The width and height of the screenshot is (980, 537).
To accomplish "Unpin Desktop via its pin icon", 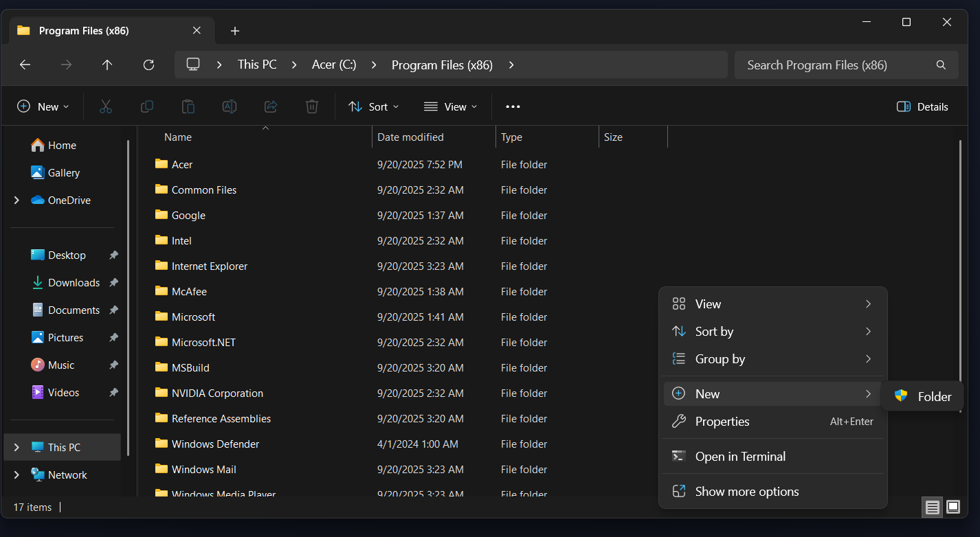I will point(113,255).
